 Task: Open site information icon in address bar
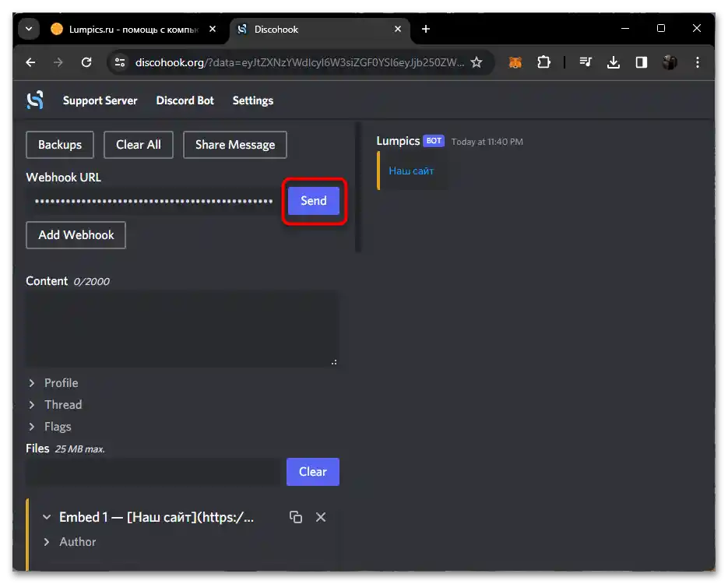coord(120,62)
